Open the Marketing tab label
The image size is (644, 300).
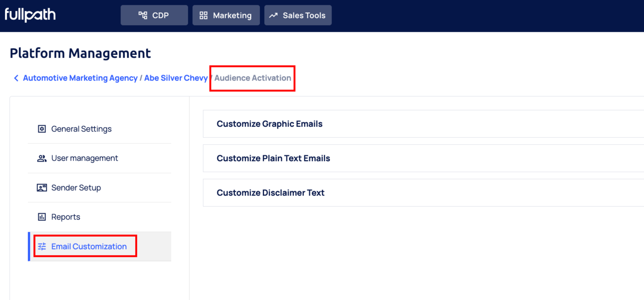pos(232,15)
